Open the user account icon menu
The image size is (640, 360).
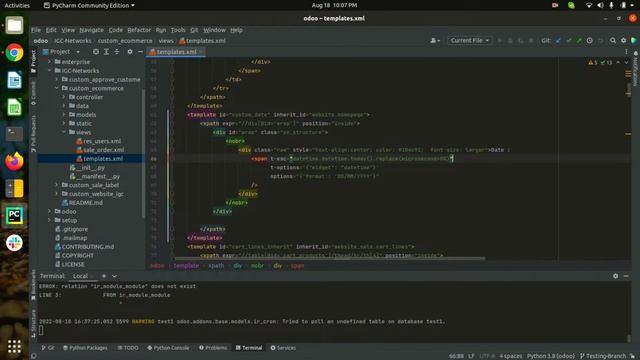pos(435,40)
